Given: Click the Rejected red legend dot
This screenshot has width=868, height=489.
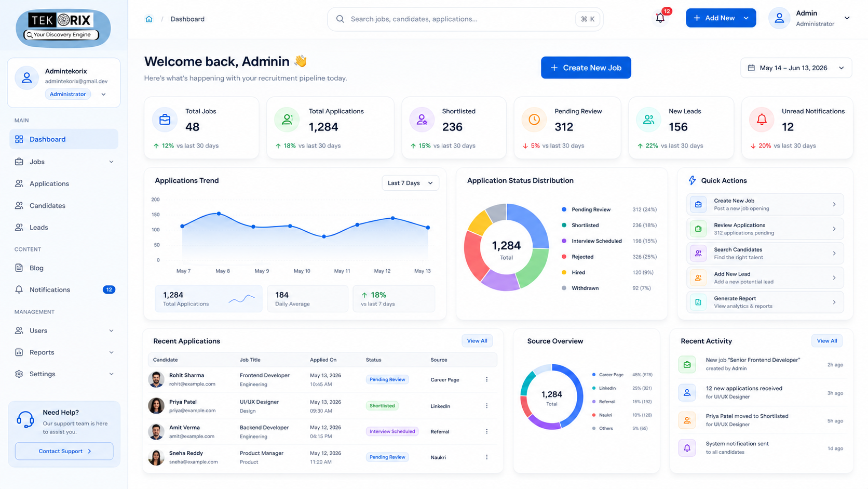Looking at the screenshot, I should [564, 257].
